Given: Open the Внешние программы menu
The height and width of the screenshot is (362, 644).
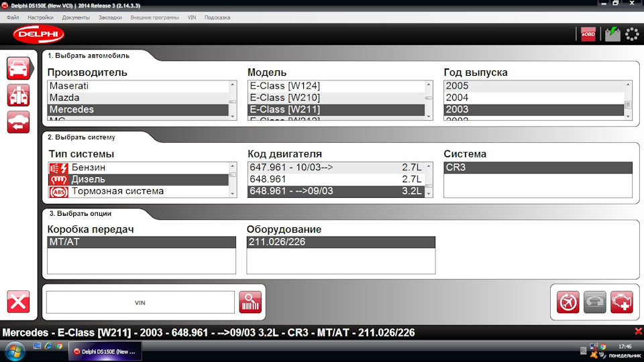Looking at the screenshot, I should [x=154, y=17].
